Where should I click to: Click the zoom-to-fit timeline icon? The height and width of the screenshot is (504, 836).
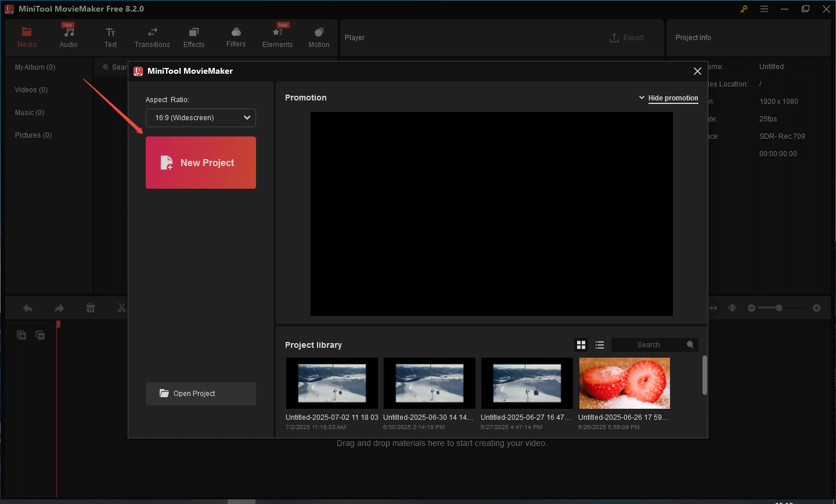(733, 308)
